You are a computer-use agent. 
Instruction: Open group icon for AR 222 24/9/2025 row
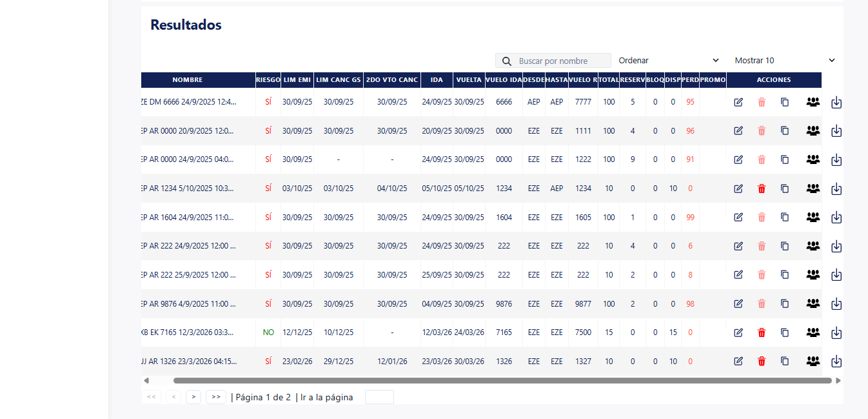813,246
